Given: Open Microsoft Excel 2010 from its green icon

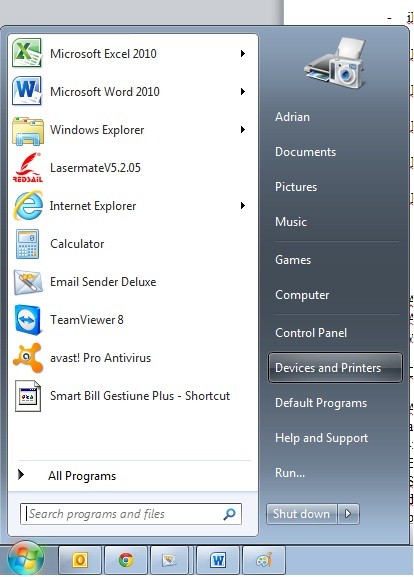Looking at the screenshot, I should (x=27, y=53).
